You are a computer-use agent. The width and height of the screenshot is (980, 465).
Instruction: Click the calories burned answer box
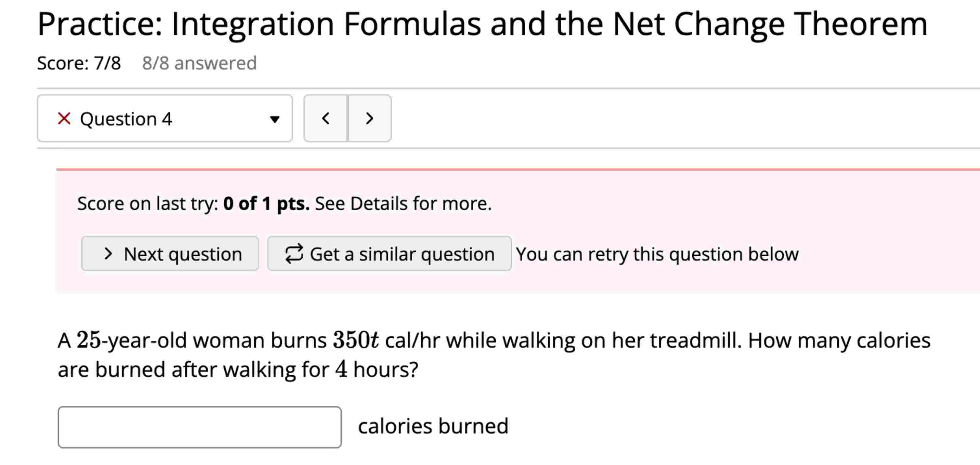coord(200,427)
